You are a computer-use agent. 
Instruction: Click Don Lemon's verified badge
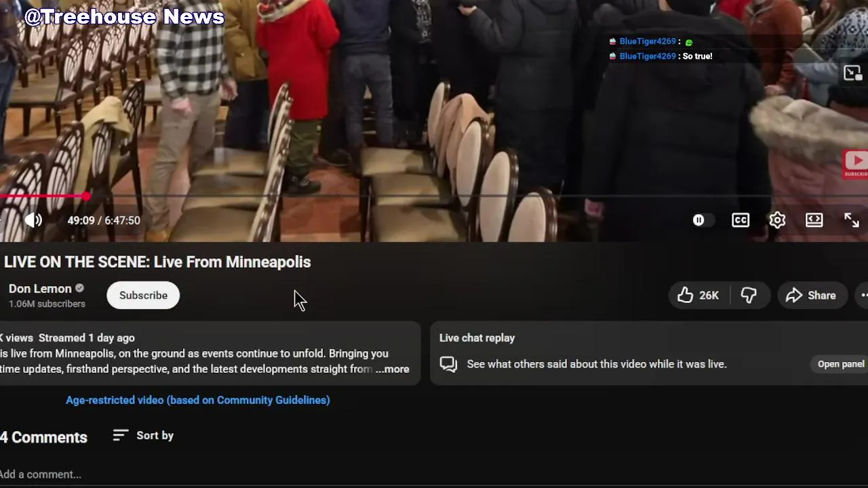[x=79, y=289]
